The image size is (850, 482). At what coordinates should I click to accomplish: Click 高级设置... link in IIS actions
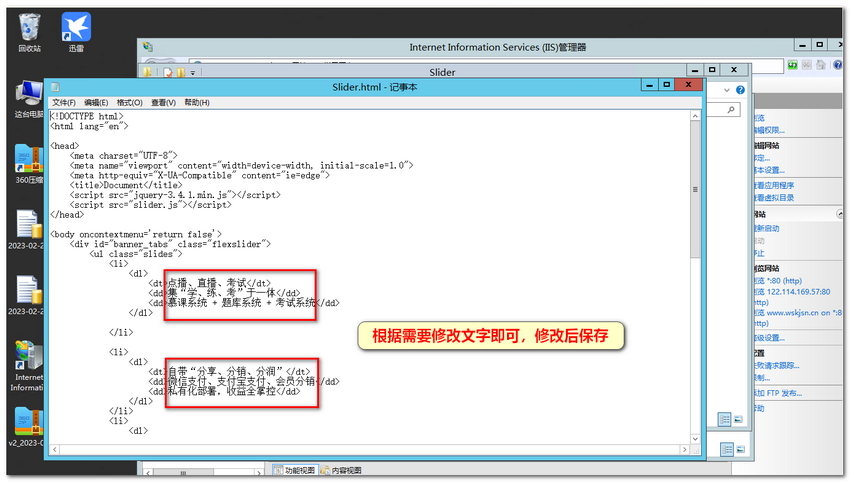[x=769, y=338]
